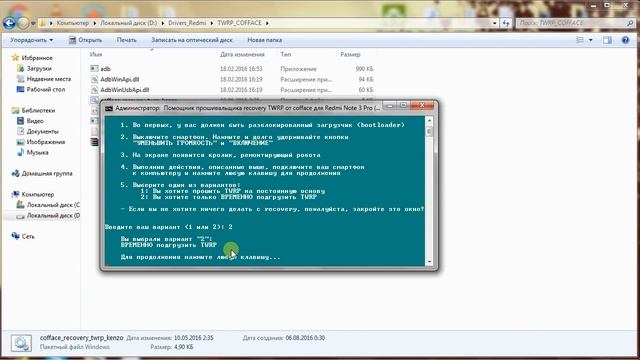Click the magnifier icon in search box

(x=630, y=23)
